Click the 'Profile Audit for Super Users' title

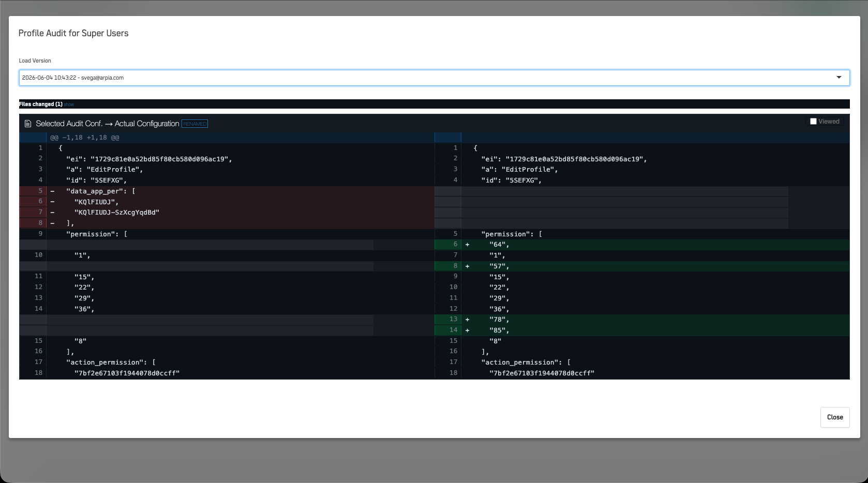click(x=73, y=33)
